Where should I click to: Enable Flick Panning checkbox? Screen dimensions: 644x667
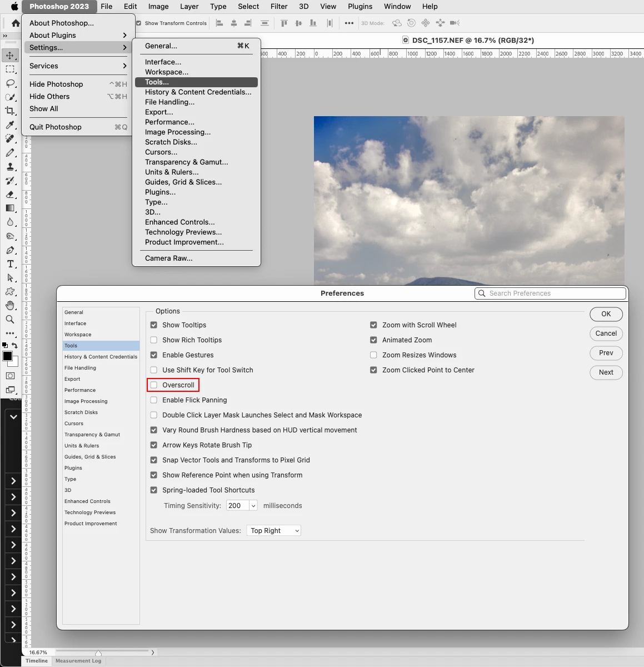[154, 400]
